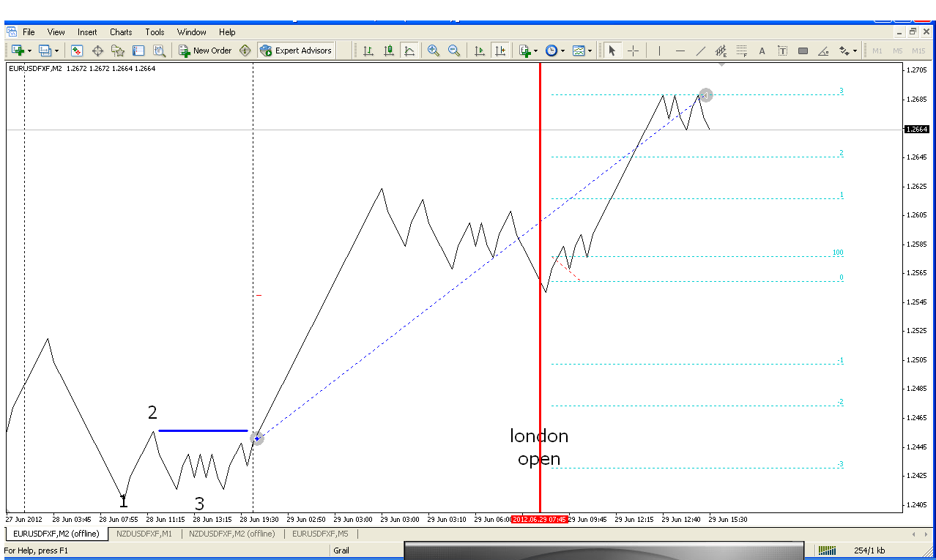Switch timeframe to M1
Screen dimensions: 936x560
(877, 51)
